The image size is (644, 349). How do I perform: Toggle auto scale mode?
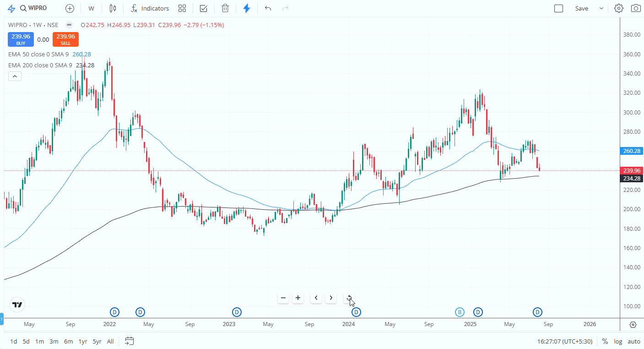click(633, 341)
